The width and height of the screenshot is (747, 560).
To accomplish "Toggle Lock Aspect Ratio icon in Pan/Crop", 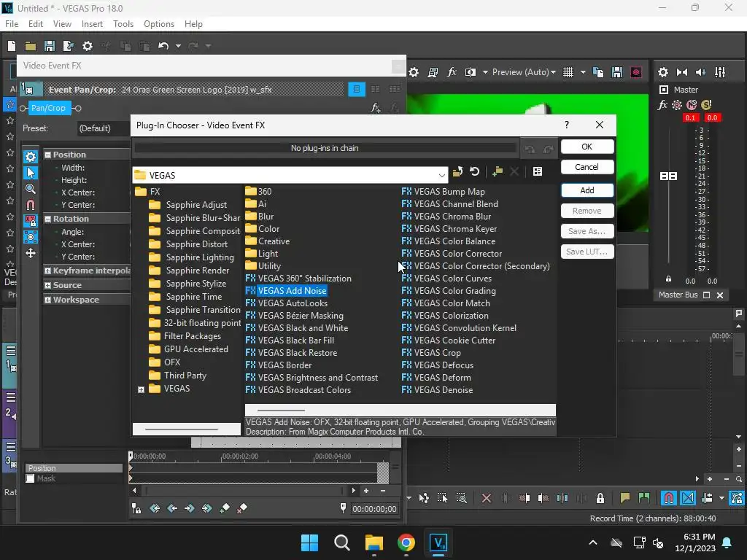I will click(x=31, y=221).
